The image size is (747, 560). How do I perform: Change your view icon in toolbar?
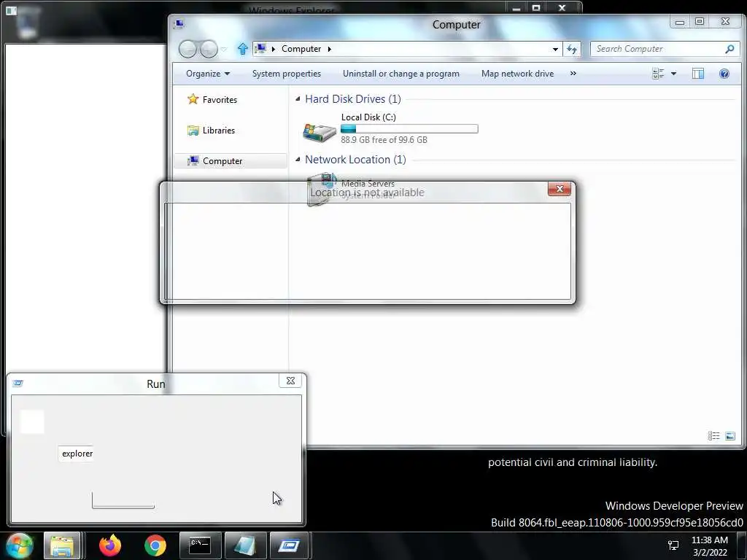pos(659,74)
